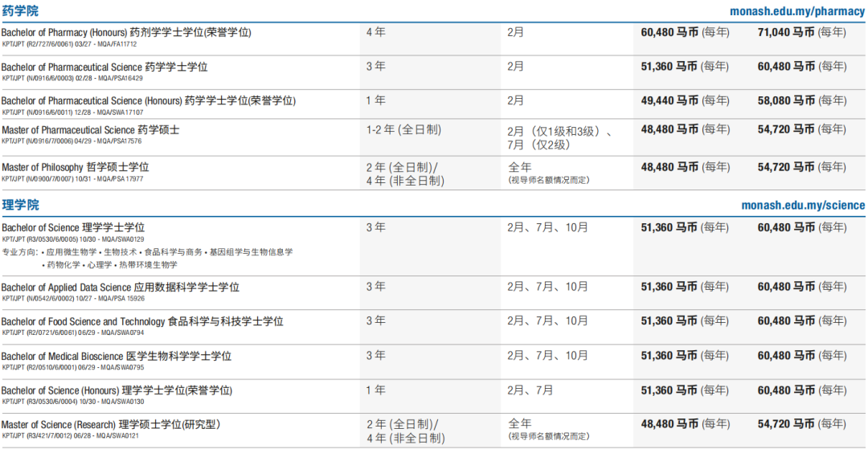
Task: Select Bachelor of Applied Data Science title
Action: (x=121, y=288)
